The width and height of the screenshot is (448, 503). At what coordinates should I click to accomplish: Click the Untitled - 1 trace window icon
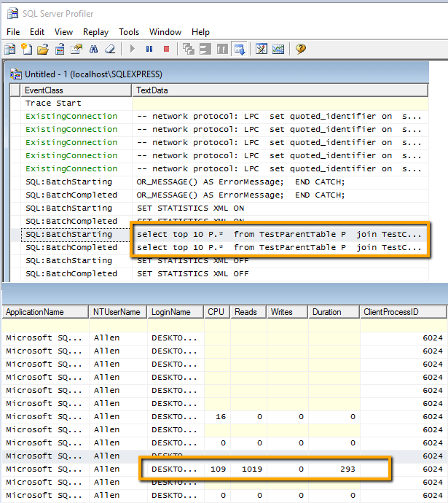pos(16,74)
